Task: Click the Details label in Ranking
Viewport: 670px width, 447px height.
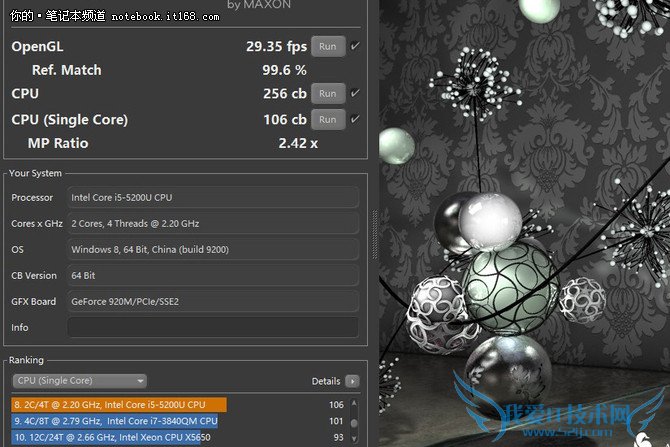Action: (326, 381)
